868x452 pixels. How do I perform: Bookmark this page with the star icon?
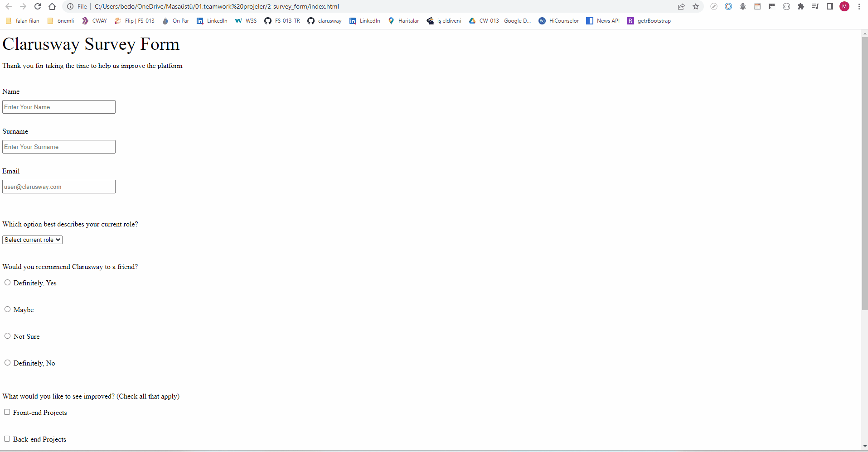click(696, 6)
